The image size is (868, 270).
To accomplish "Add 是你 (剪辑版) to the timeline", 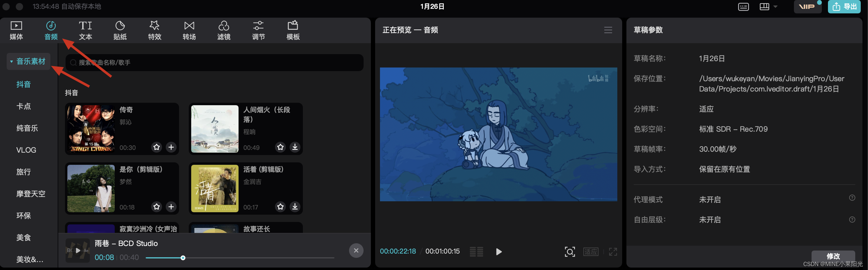I will click(171, 206).
